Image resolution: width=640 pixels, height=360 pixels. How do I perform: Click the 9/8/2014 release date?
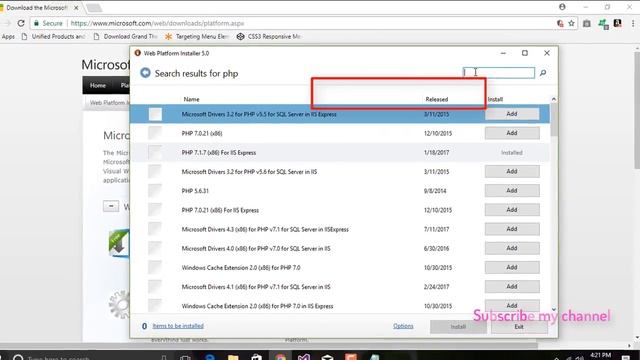[x=435, y=191]
